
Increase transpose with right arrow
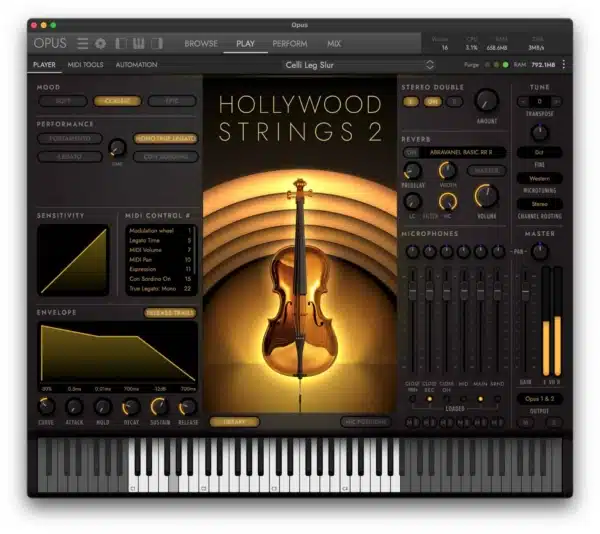(x=556, y=101)
